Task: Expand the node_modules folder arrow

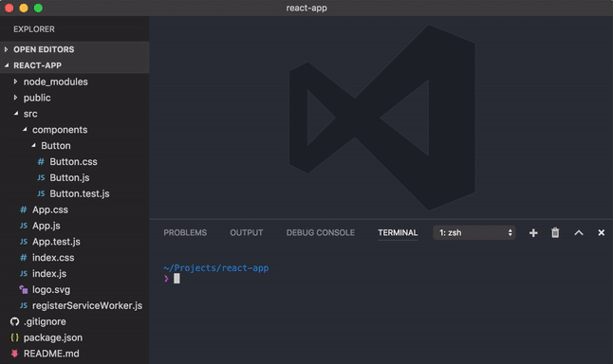Action: (x=15, y=82)
